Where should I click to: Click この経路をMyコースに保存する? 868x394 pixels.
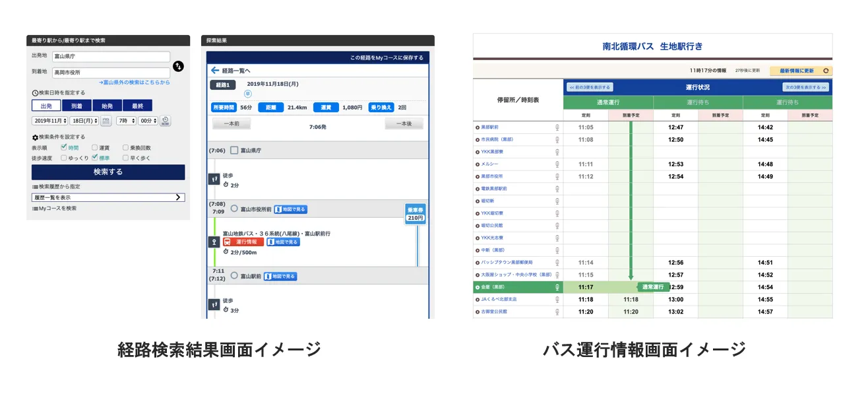click(387, 57)
